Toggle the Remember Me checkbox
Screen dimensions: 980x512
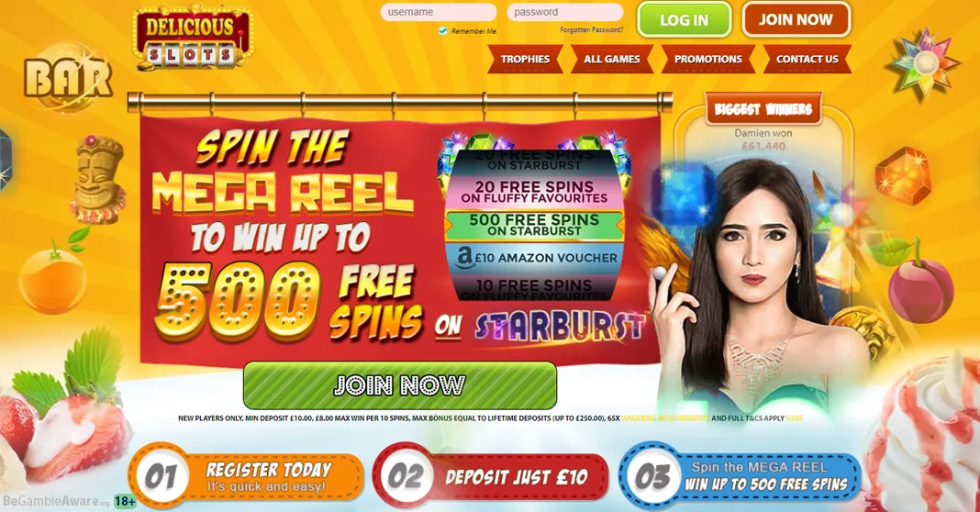[443, 30]
